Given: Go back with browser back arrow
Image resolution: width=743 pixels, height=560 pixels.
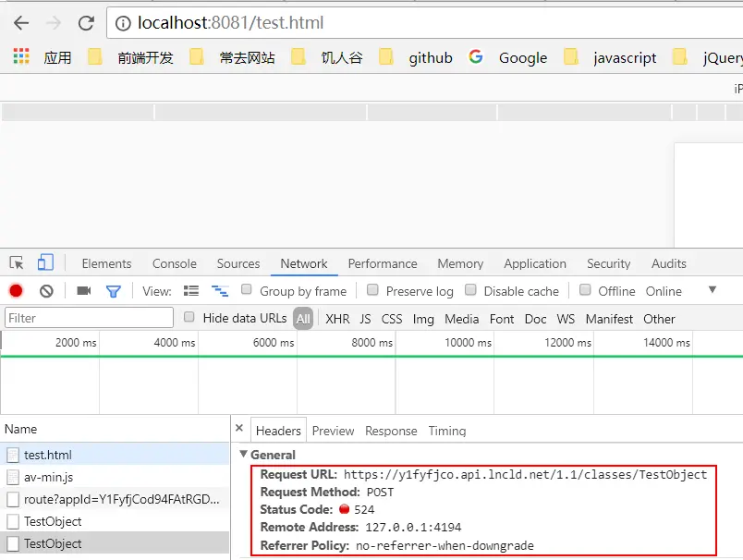Looking at the screenshot, I should (21, 23).
